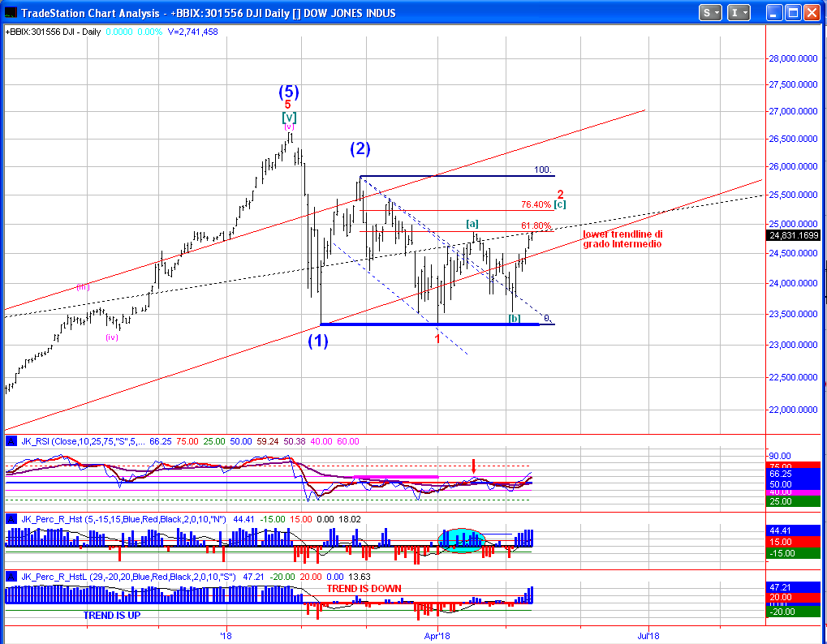This screenshot has width=827, height=644.
Task: Select the blue (2) wave label
Action: 360,148
